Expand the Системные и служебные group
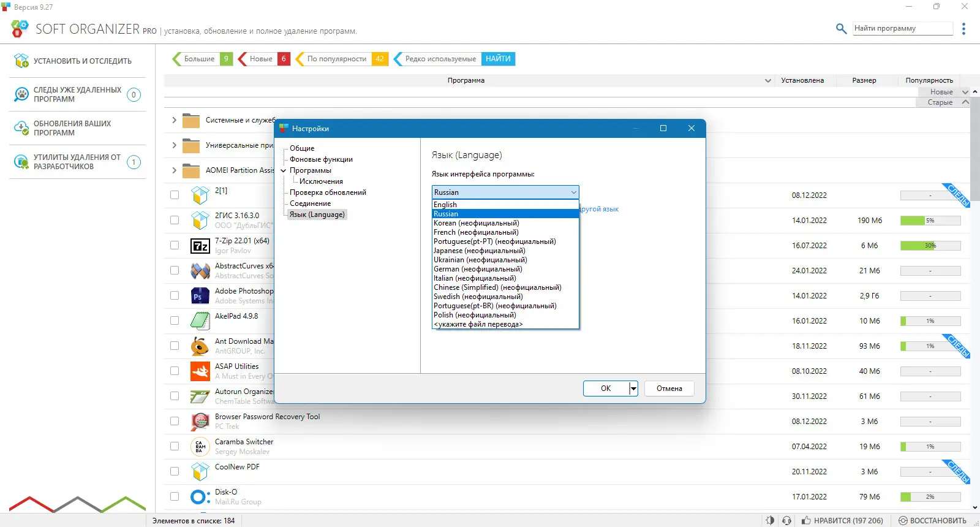The height and width of the screenshot is (527, 980). 174,120
